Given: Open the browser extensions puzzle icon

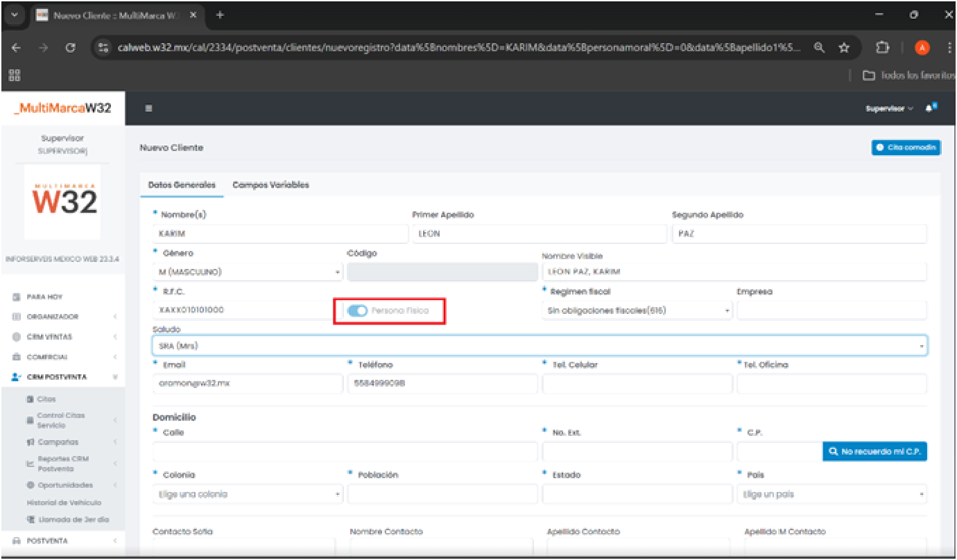Looking at the screenshot, I should point(882,48).
